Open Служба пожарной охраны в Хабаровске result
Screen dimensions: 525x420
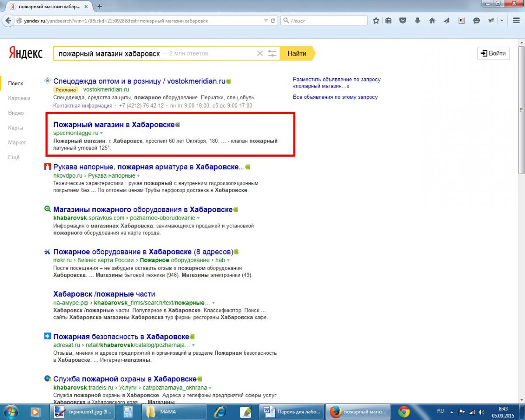point(125,379)
